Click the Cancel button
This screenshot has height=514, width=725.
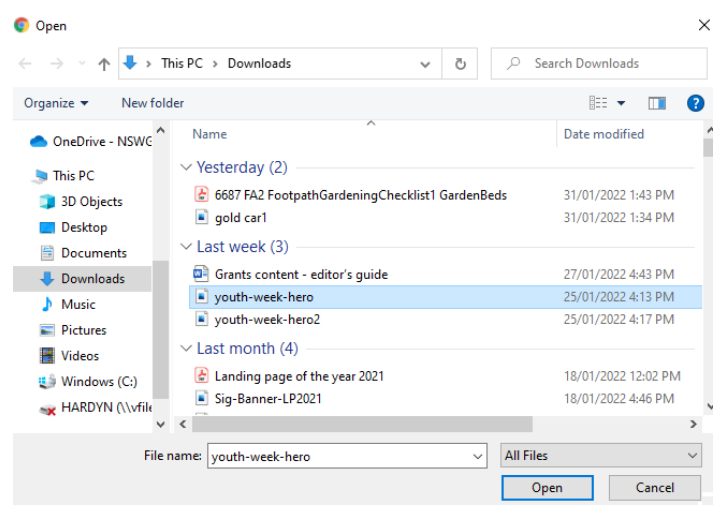[654, 488]
